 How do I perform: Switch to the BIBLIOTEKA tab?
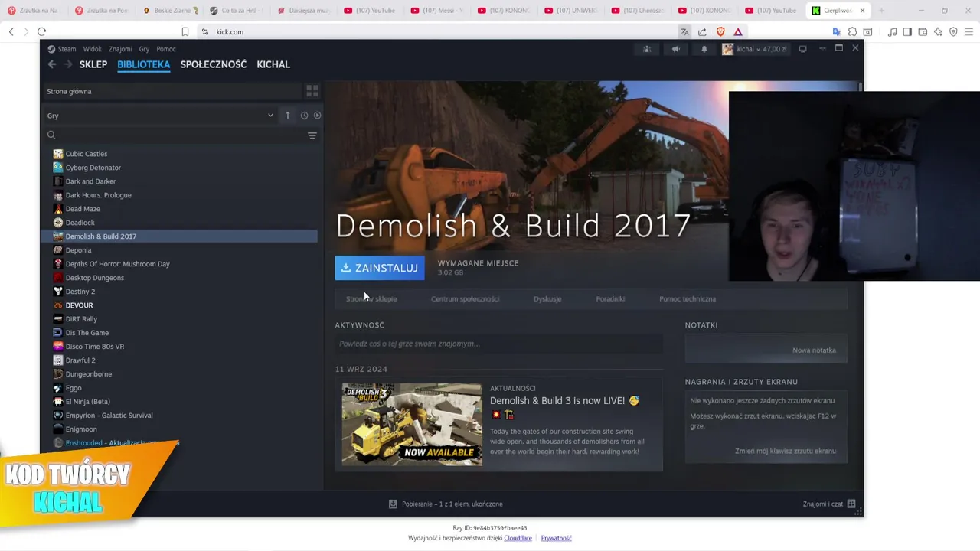coord(143,64)
